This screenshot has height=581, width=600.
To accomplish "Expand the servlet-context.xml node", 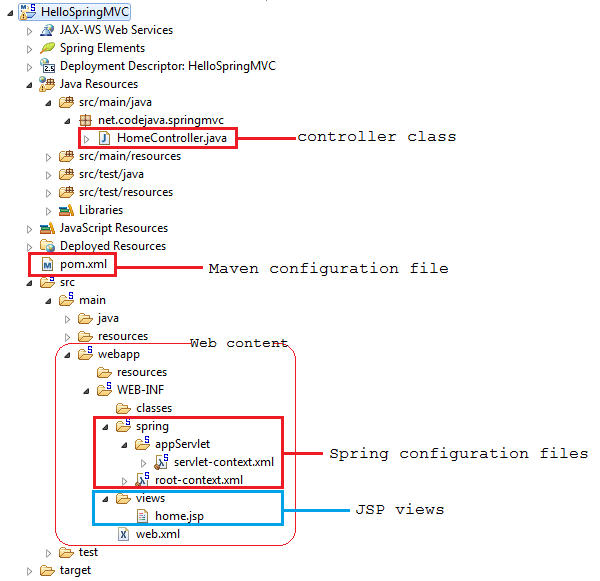I will 143,463.
